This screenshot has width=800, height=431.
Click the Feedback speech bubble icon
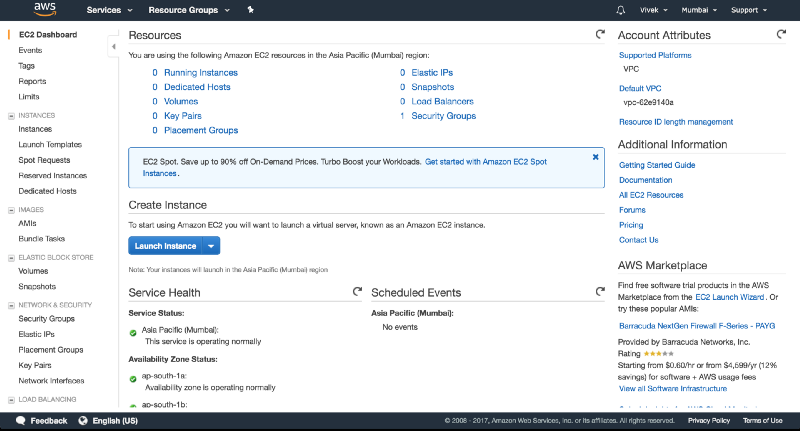tap(20, 421)
